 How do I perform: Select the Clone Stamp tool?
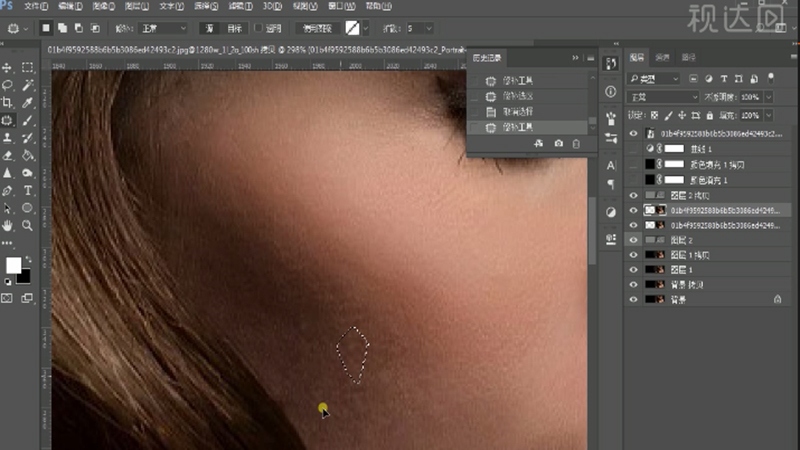[x=7, y=138]
